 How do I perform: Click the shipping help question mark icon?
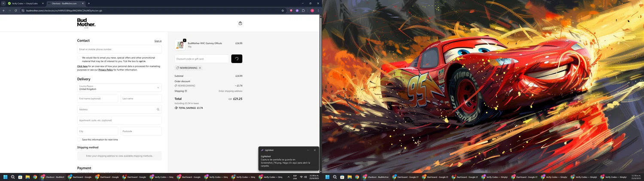coord(186,91)
